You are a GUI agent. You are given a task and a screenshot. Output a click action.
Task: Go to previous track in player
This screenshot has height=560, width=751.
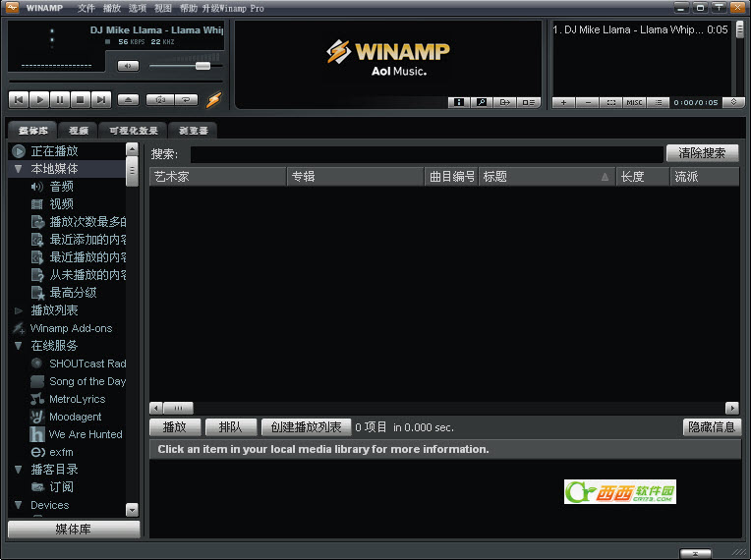[x=19, y=99]
